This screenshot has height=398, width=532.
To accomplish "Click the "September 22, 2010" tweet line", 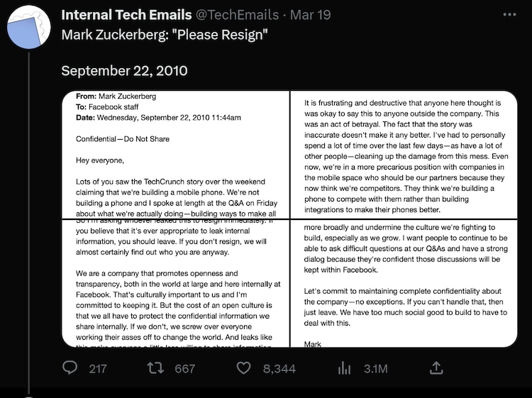I will click(124, 71).
